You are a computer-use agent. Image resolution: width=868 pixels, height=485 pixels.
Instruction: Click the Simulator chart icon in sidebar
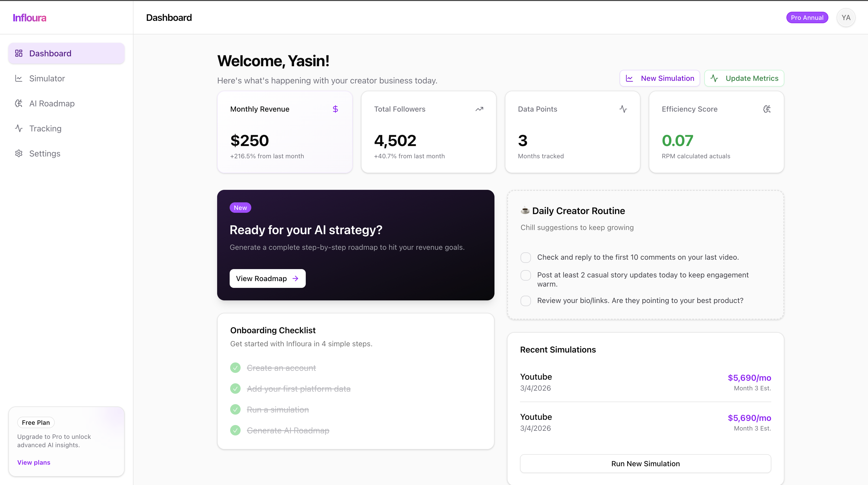click(x=19, y=78)
